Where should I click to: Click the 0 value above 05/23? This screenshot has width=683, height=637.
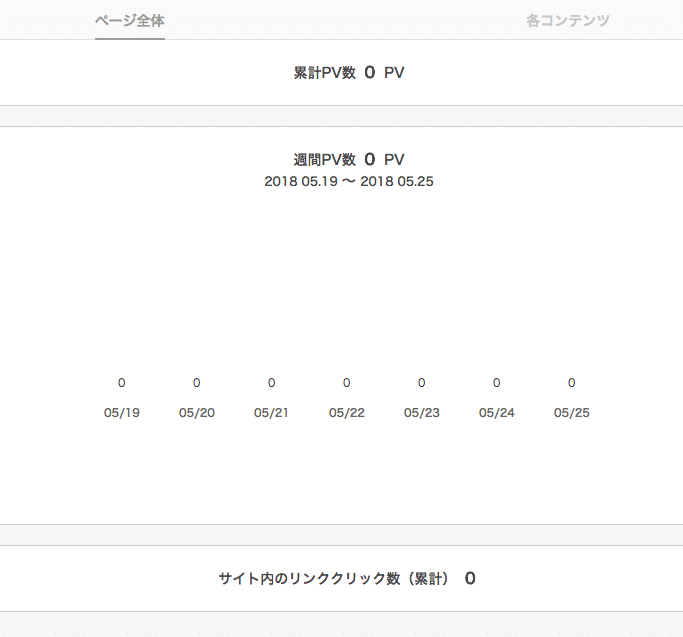pyautogui.click(x=421, y=383)
